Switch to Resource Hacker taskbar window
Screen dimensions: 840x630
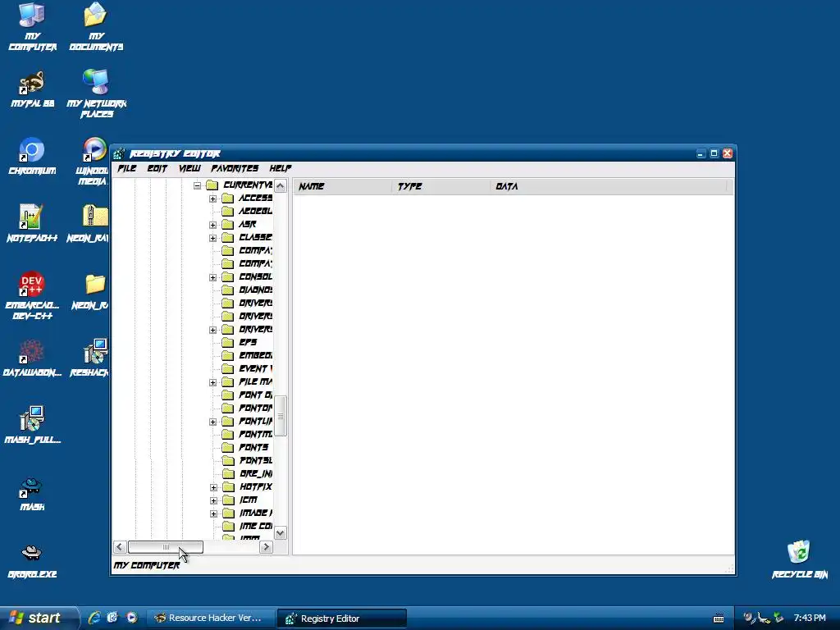click(x=210, y=618)
